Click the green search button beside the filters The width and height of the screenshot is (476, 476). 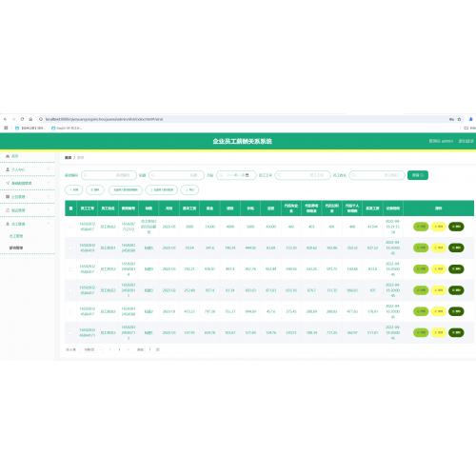pos(418,175)
